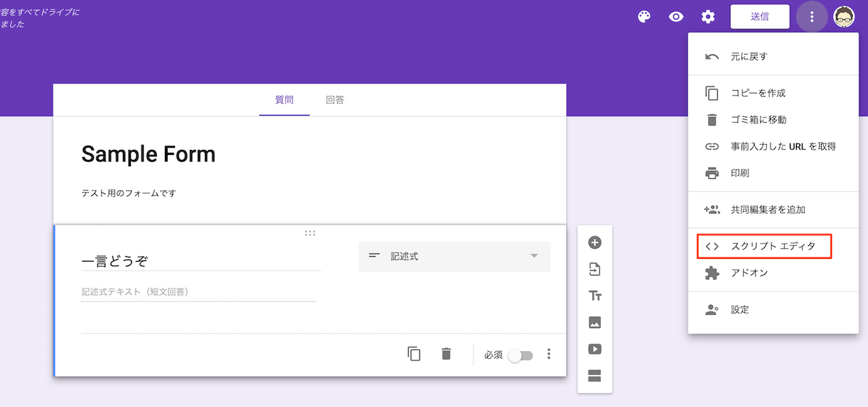Click the eye icon to preview form
The height and width of the screenshot is (407, 868).
[676, 17]
